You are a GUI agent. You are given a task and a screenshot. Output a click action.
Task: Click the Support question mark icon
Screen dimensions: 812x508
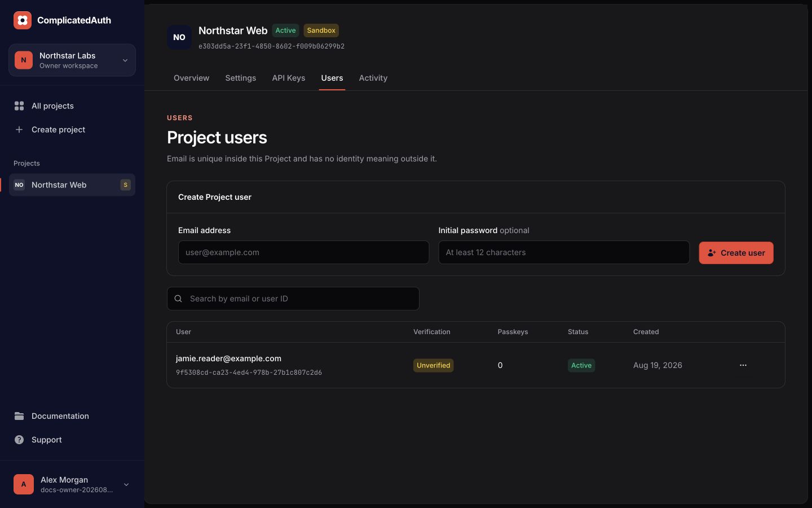click(x=19, y=440)
